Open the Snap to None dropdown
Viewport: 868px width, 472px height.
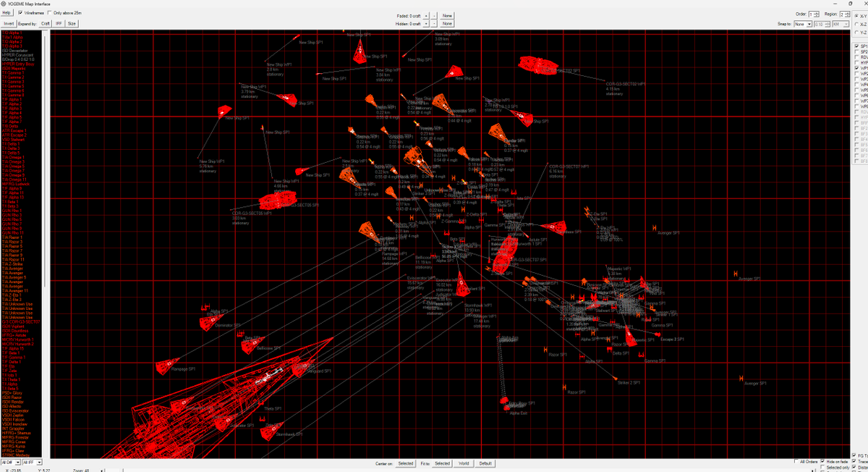[802, 24]
